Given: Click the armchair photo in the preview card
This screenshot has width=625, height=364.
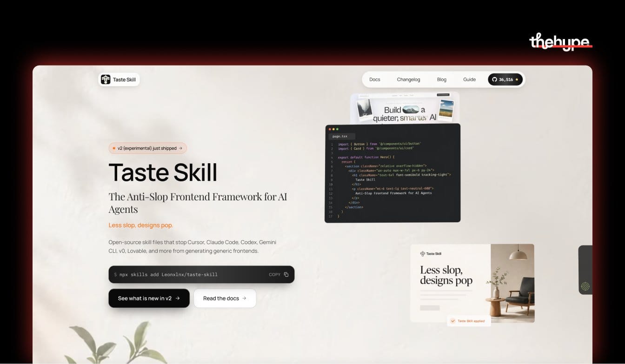Looking at the screenshot, I should pyautogui.click(x=512, y=283).
